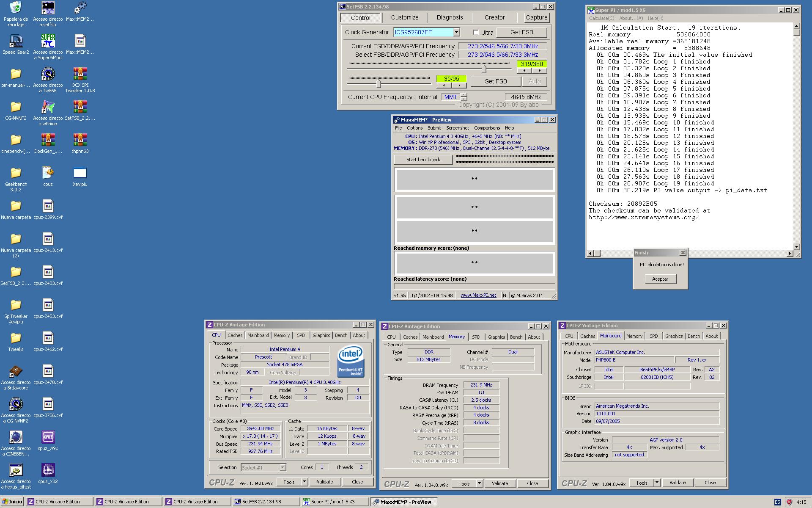
Task: Click Start benchmark in MaxxMEM²
Action: point(423,160)
